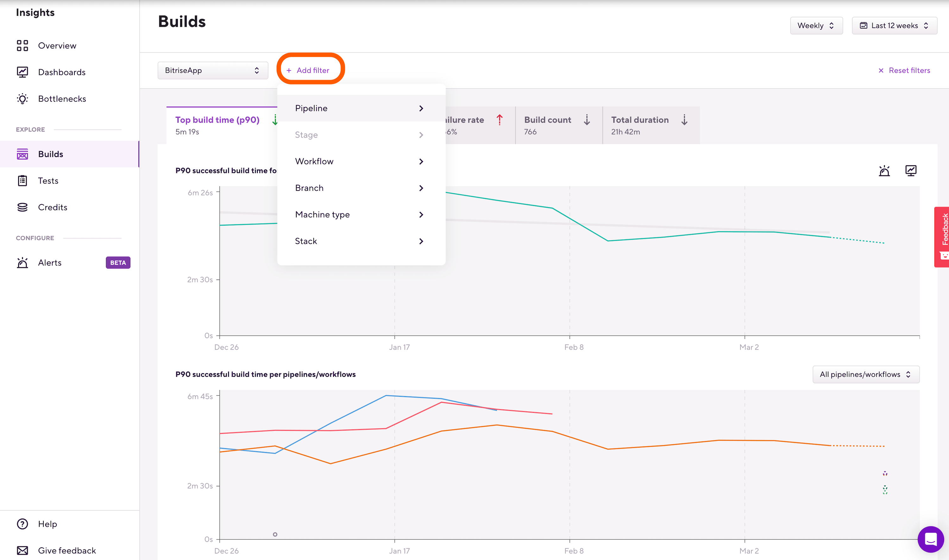Click the Help question mark icon
This screenshot has width=949, height=560.
pyautogui.click(x=22, y=524)
